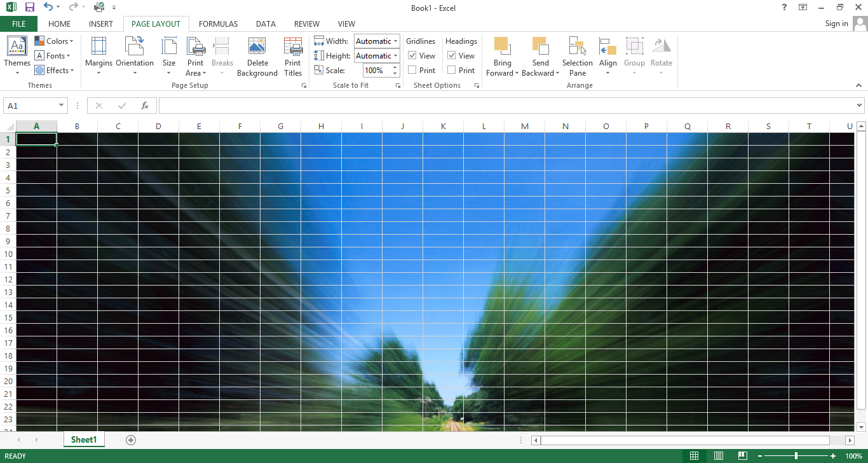Open the Print Area menu

click(x=196, y=55)
